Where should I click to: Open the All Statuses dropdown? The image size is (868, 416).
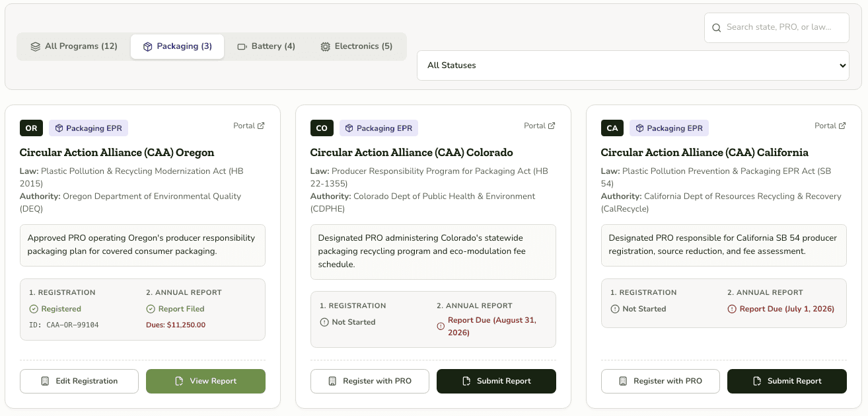click(633, 65)
